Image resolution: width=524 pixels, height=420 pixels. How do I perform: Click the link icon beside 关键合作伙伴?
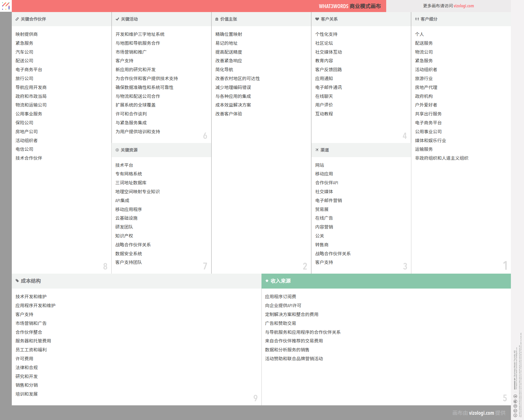point(17,19)
